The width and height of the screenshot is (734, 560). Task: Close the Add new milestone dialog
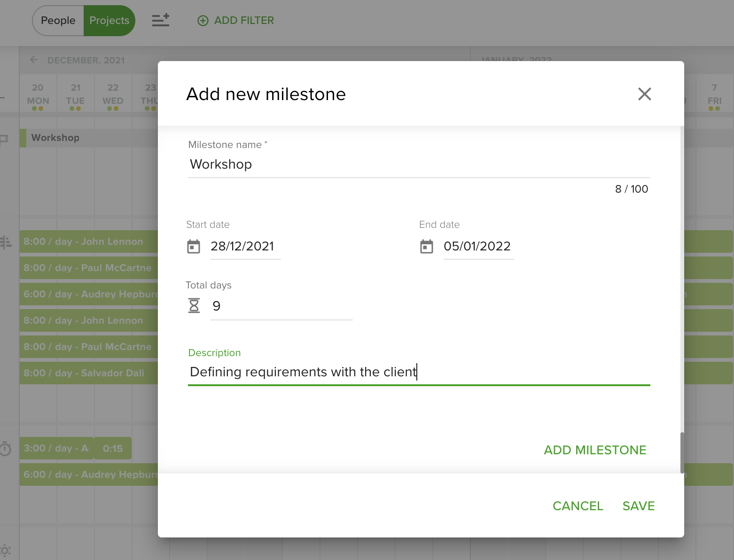[x=645, y=94]
